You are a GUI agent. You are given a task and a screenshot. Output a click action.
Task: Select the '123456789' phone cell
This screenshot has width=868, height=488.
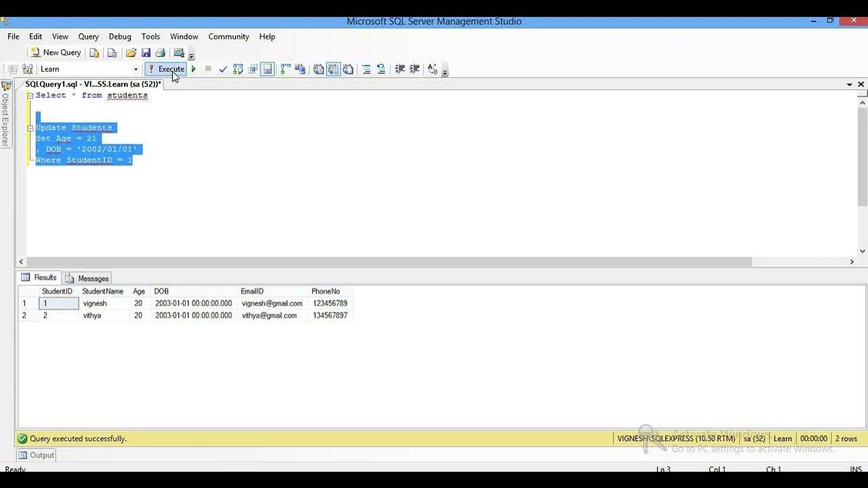330,304
